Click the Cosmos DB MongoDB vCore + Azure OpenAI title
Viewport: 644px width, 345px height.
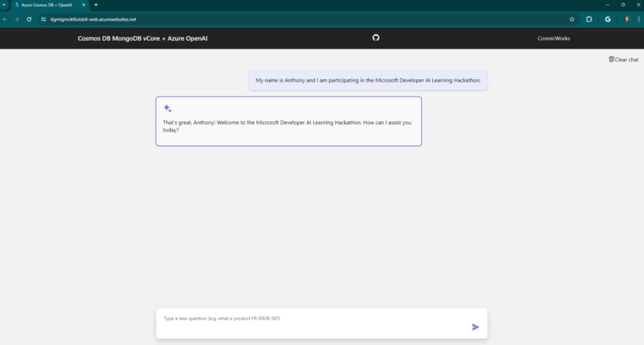(x=142, y=38)
